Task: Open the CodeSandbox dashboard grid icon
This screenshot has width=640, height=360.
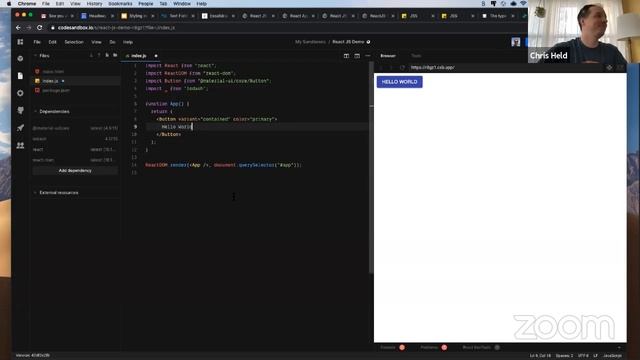Action: [20, 42]
